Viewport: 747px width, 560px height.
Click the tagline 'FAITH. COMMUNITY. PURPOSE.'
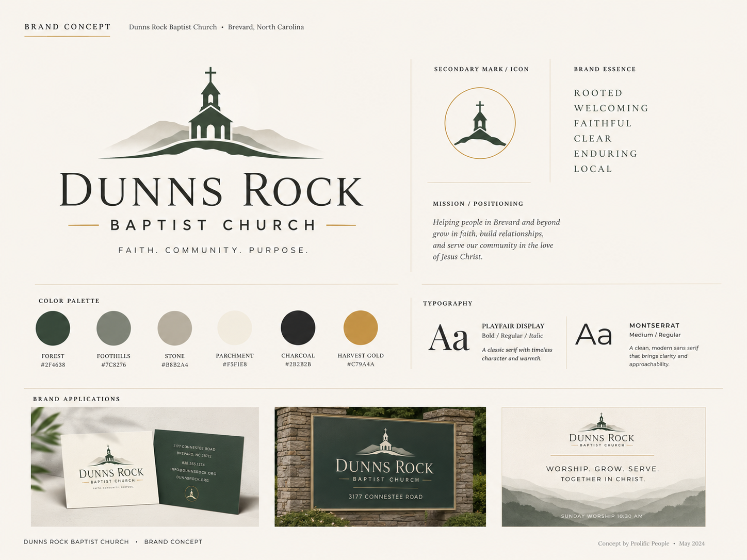(213, 250)
